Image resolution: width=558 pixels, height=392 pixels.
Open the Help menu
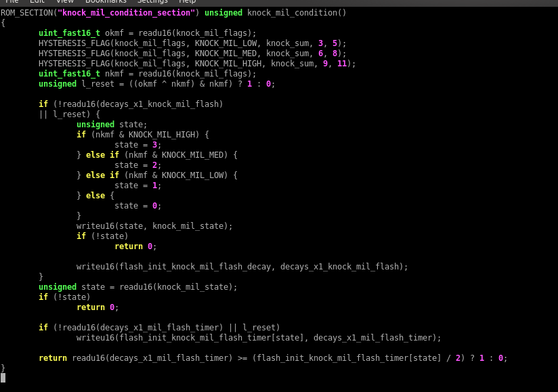[187, 2]
